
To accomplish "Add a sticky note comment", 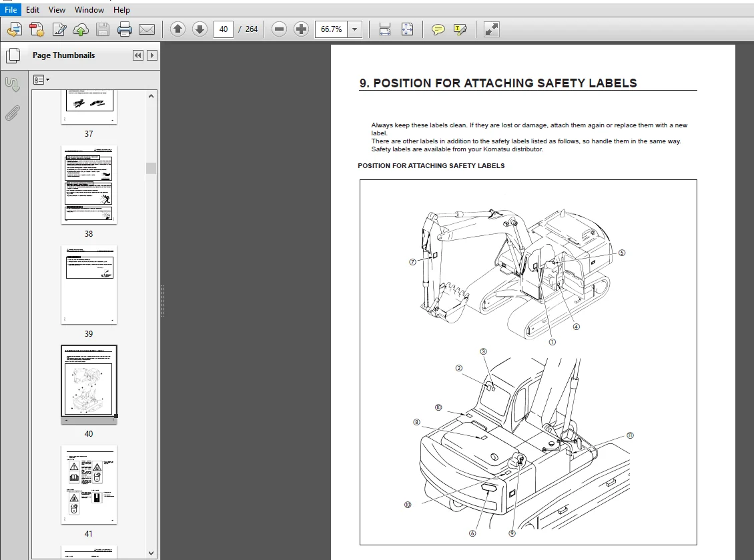I will click(x=438, y=29).
